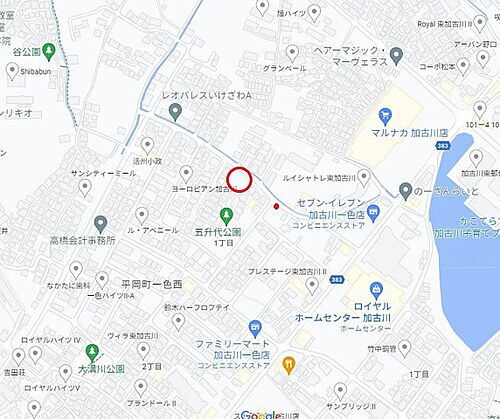This screenshot has height=419, width=500.
Task: Select the 五升代公園 green park marker
Action: point(226,216)
